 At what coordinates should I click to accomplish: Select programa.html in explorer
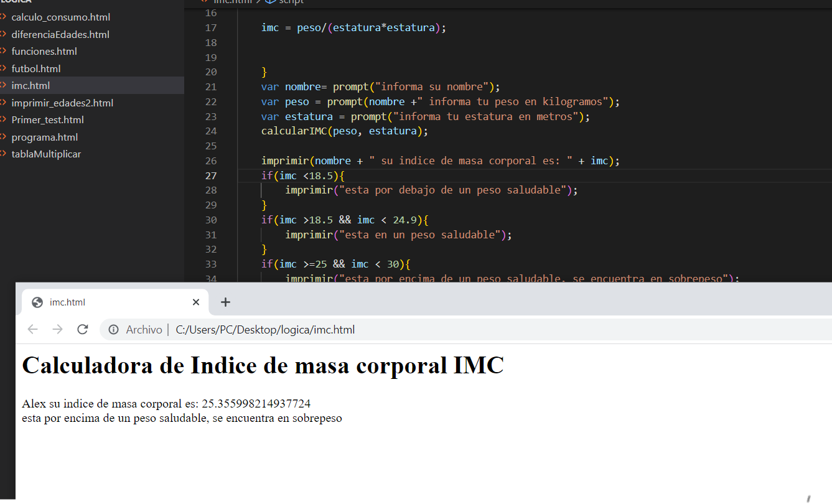pos(45,137)
